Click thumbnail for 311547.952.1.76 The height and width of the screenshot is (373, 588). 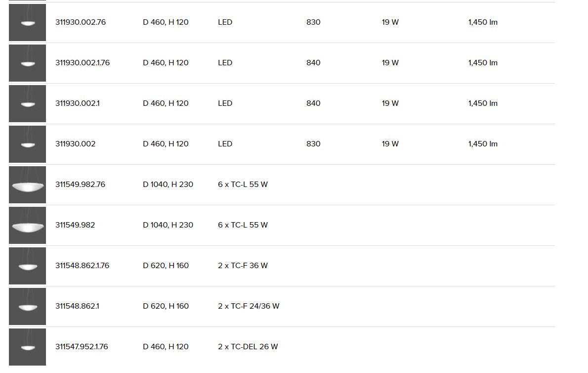click(27, 347)
